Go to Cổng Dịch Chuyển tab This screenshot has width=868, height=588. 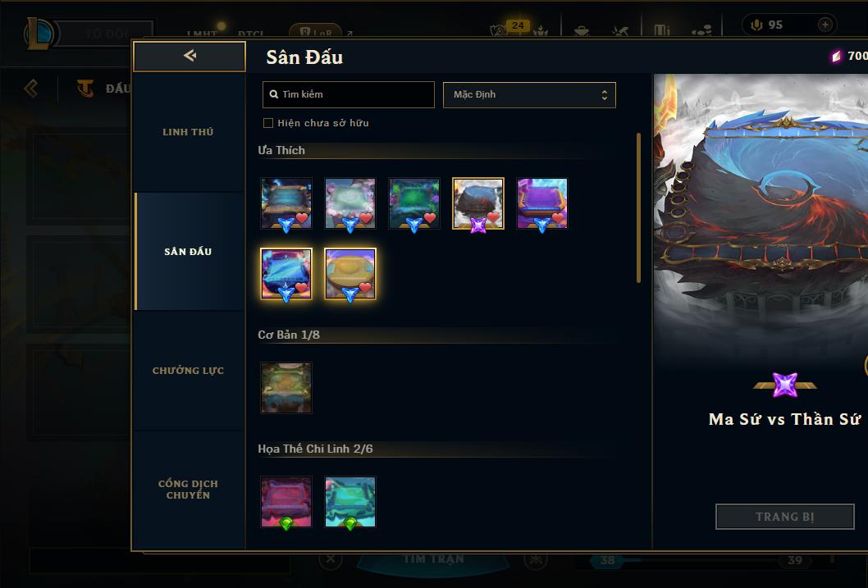tap(188, 489)
